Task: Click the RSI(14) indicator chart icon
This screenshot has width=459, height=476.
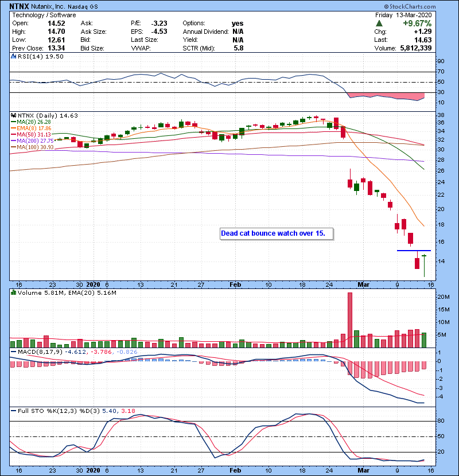Action: pos(13,56)
